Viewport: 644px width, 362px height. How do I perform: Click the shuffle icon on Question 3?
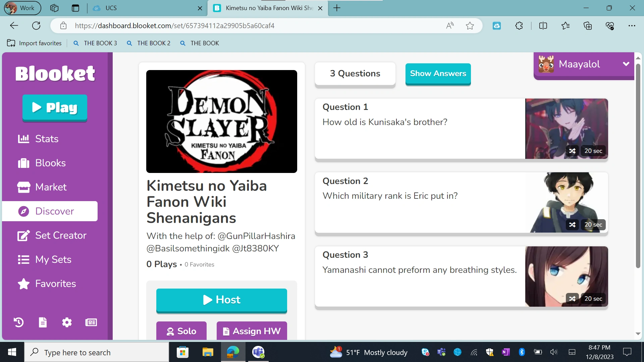click(573, 298)
